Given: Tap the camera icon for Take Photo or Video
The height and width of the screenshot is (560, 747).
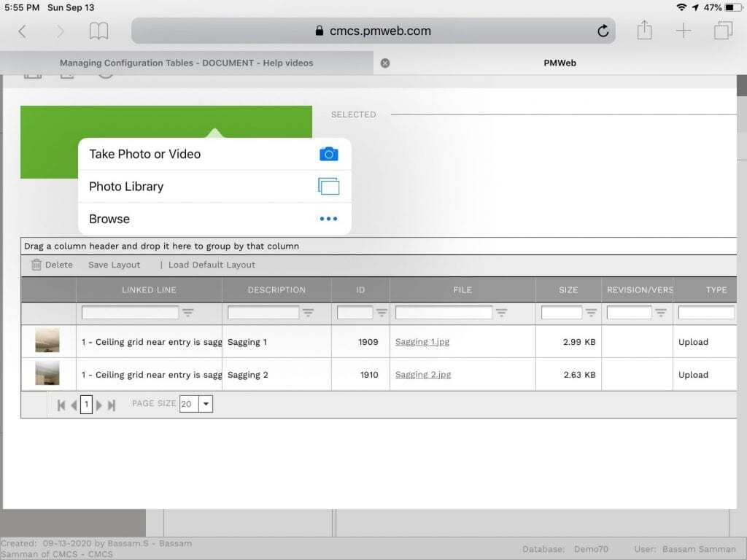Looking at the screenshot, I should click(330, 154).
